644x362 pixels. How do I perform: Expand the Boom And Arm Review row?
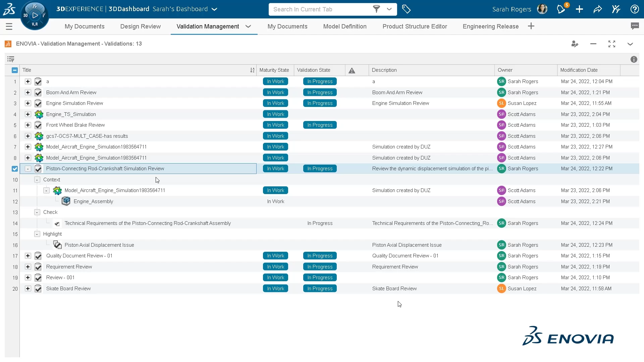point(28,93)
